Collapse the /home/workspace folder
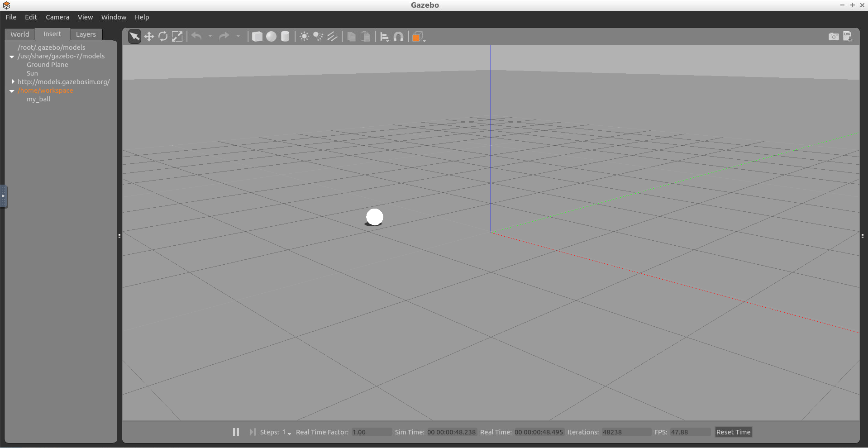868x448 pixels. (x=12, y=91)
